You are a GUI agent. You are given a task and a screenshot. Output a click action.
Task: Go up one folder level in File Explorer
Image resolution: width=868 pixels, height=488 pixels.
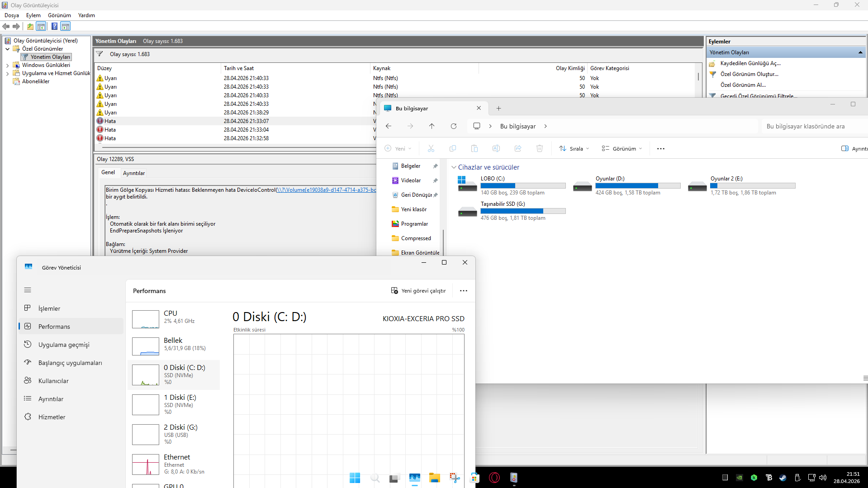click(432, 126)
